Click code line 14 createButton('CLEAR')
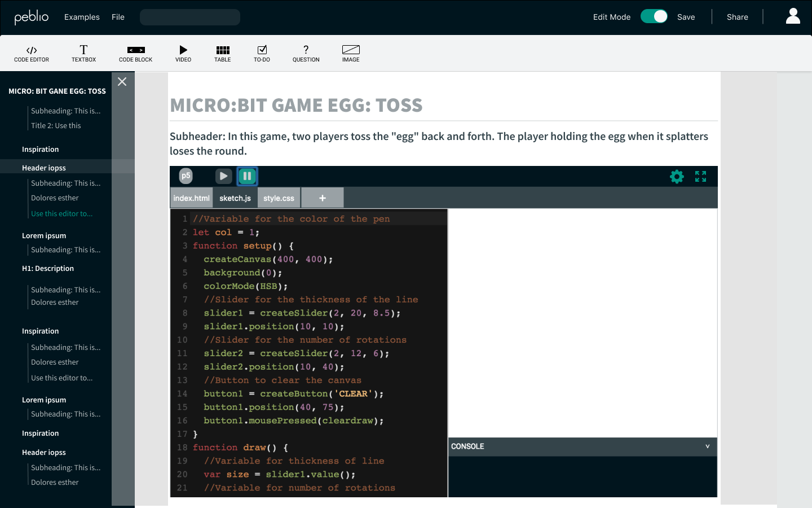The height and width of the screenshot is (508, 812). click(x=293, y=393)
